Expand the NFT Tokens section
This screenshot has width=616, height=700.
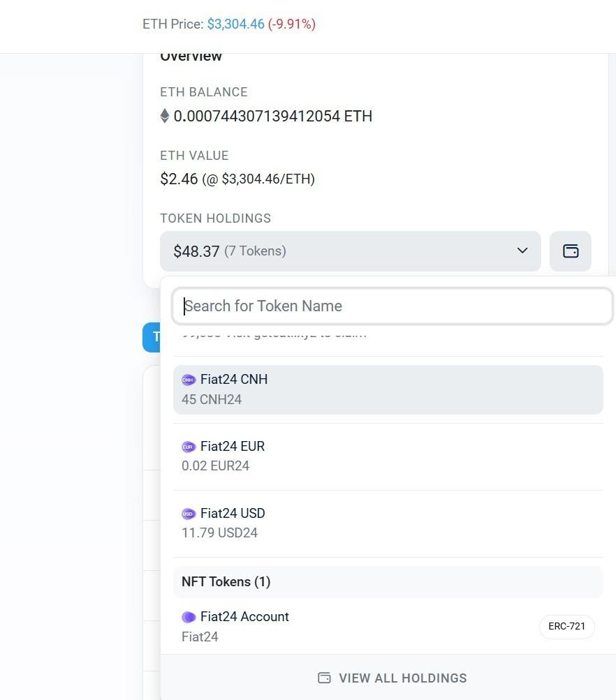pyautogui.click(x=226, y=581)
